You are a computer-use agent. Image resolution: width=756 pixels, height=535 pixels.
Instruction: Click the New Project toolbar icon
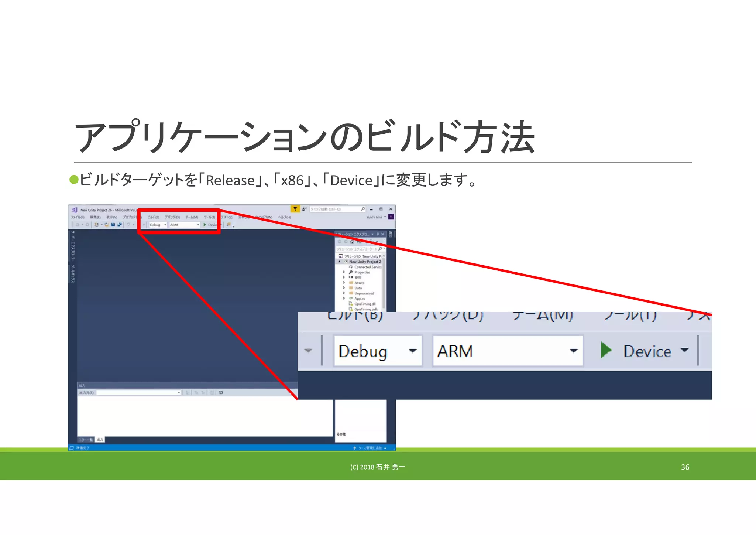(97, 225)
